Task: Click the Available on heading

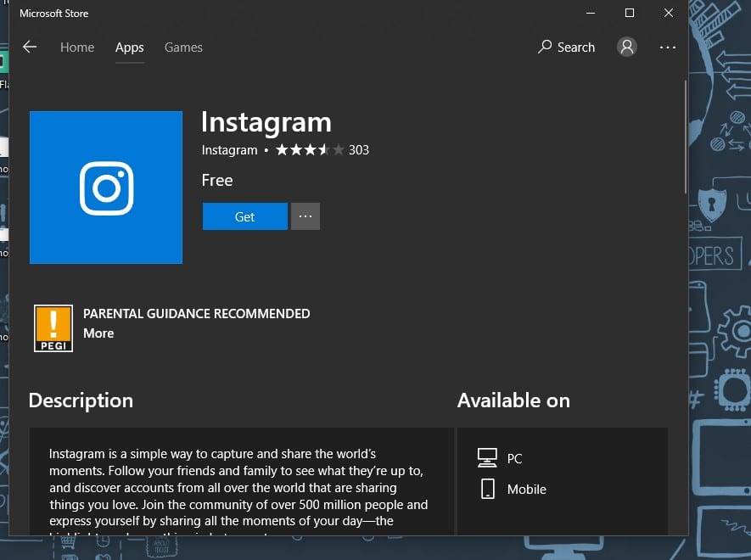Action: pyautogui.click(x=513, y=400)
